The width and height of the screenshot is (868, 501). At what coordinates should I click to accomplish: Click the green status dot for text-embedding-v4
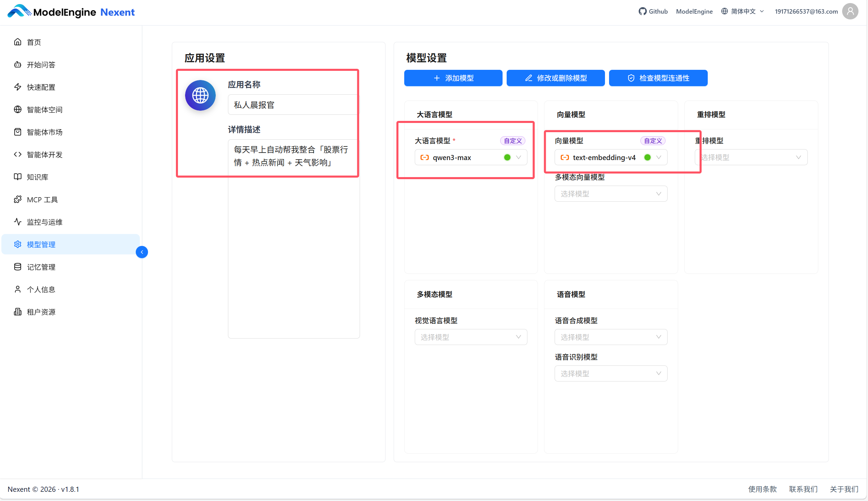[647, 158]
